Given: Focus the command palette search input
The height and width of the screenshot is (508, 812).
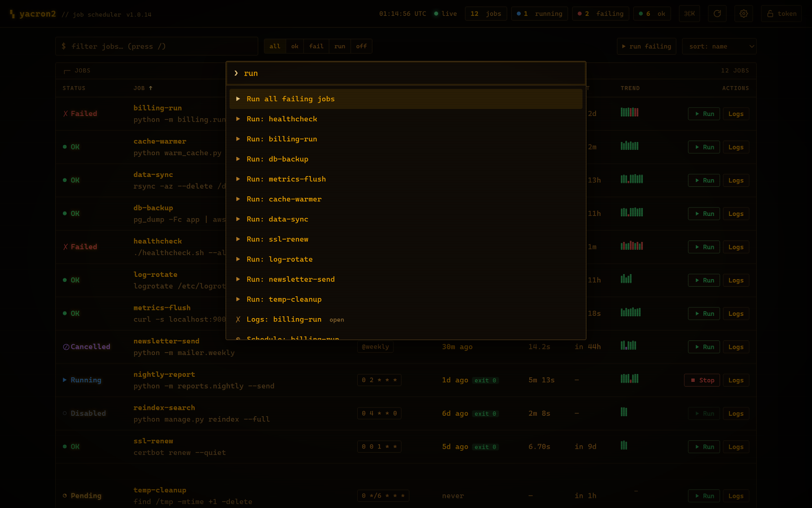Looking at the screenshot, I should (406, 73).
